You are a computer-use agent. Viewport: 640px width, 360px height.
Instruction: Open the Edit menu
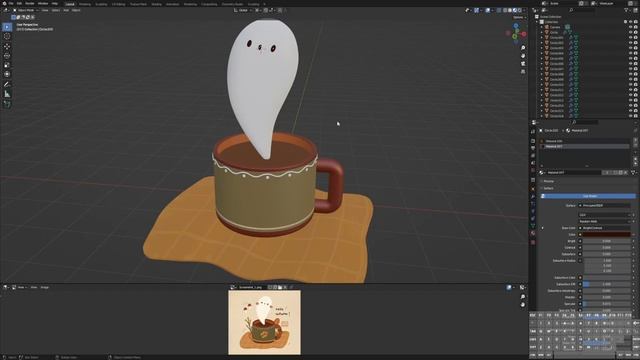[19, 3]
